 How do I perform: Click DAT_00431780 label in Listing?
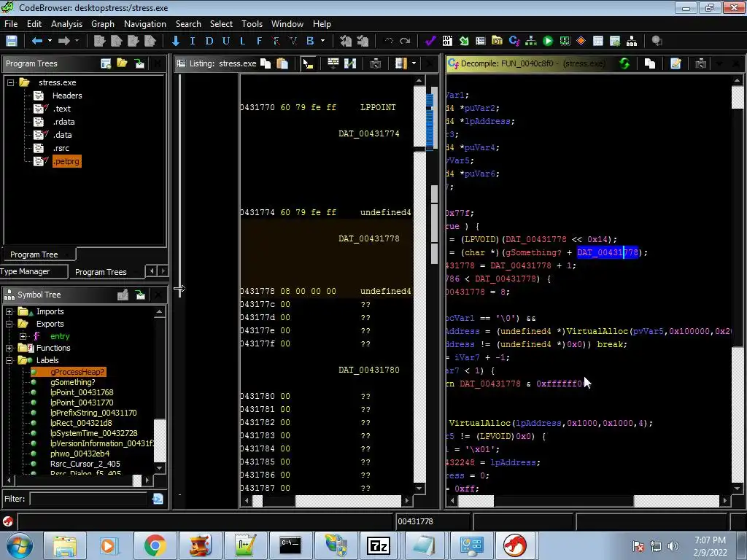368,370
